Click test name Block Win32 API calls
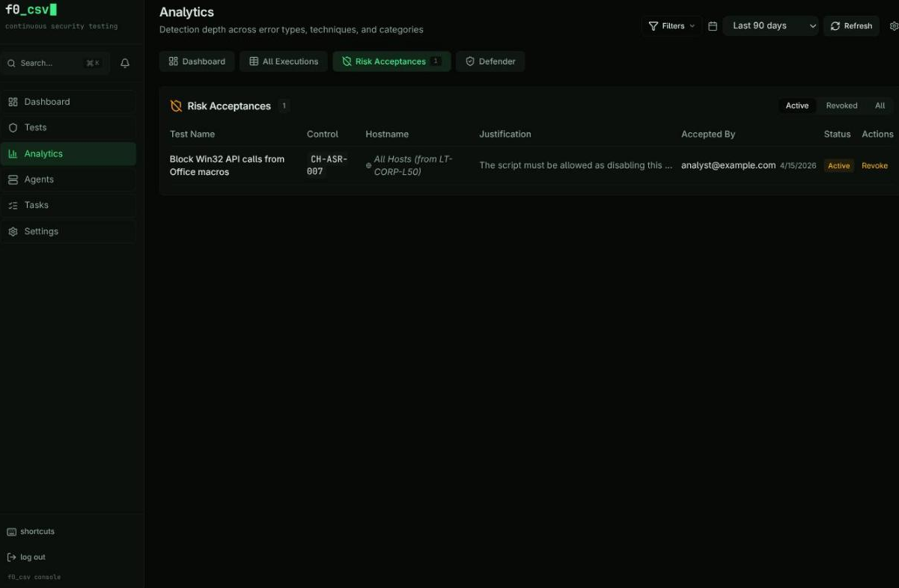 click(227, 165)
